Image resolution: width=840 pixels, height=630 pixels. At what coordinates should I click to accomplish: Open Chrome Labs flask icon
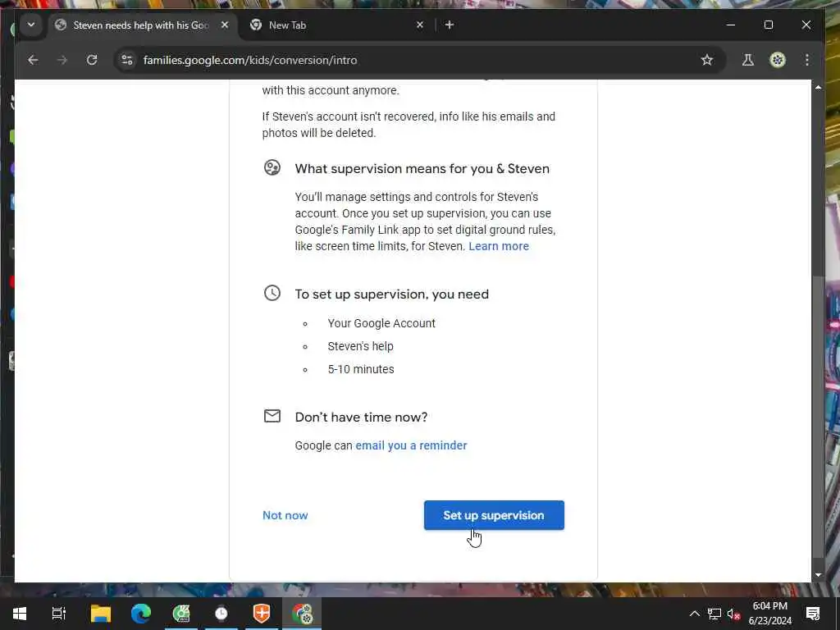(x=748, y=60)
